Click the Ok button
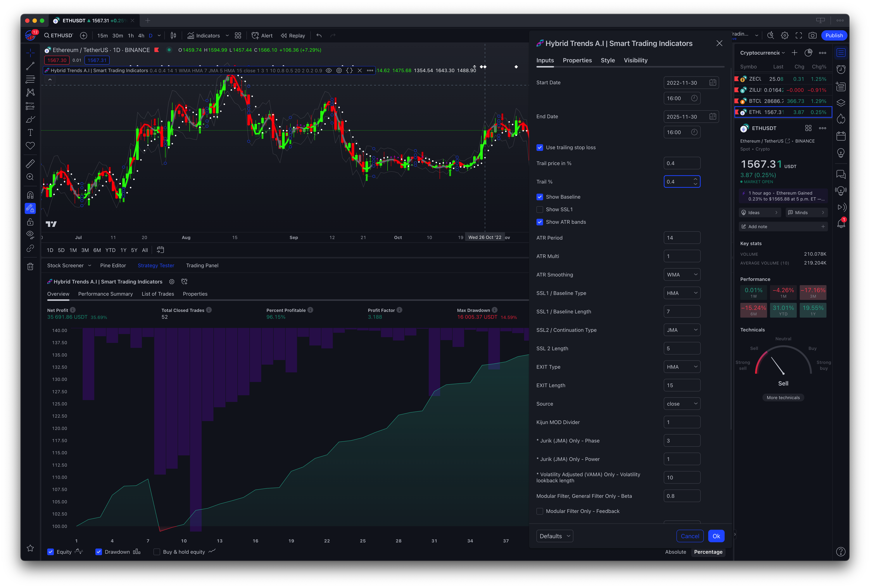The image size is (870, 588). (x=716, y=536)
